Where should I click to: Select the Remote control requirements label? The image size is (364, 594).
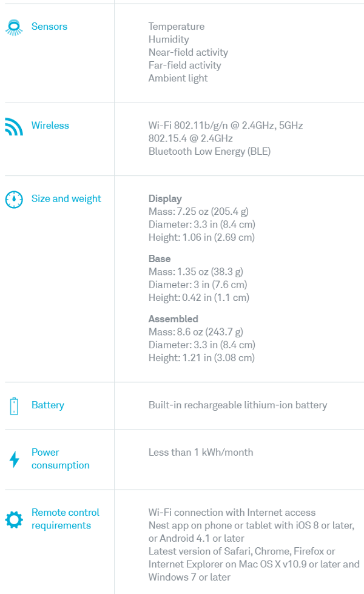pos(65,519)
